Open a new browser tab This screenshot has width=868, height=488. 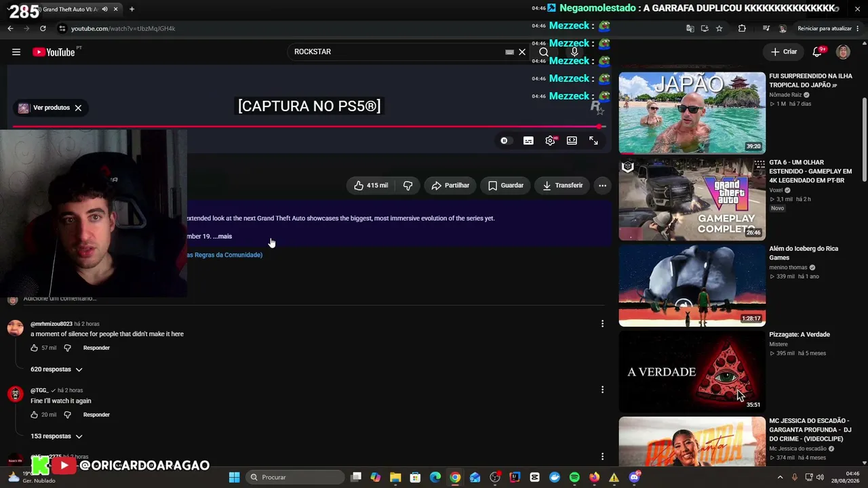pyautogui.click(x=132, y=9)
